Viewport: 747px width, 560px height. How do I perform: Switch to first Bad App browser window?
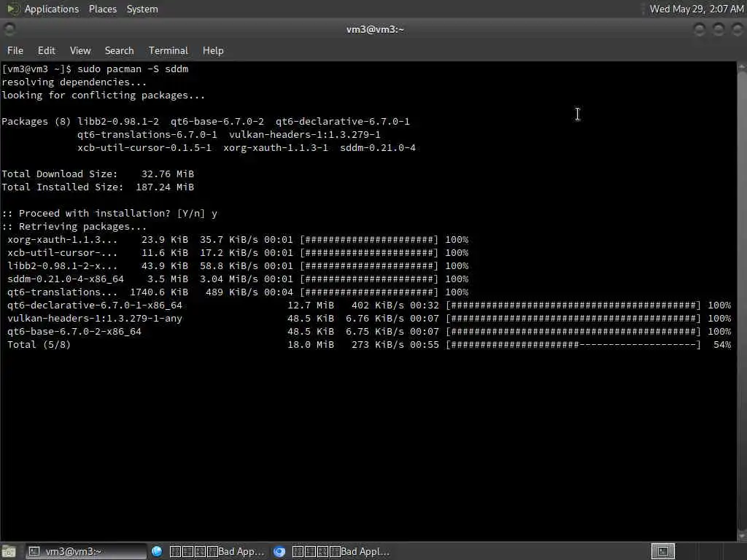[208, 551]
